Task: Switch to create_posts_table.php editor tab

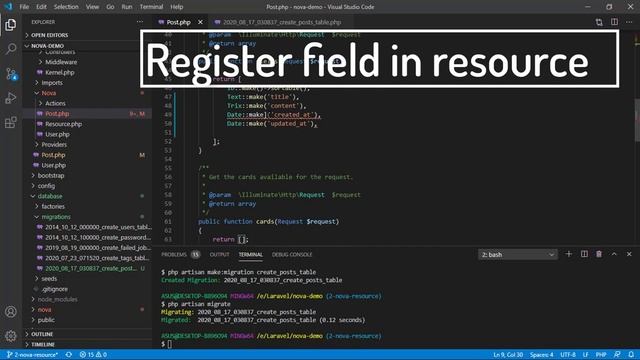Action: [282, 22]
